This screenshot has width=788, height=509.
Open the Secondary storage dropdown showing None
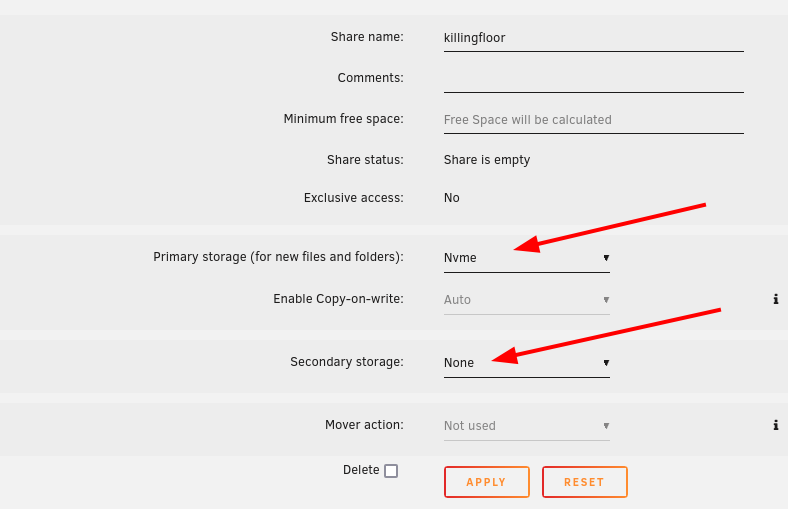click(527, 363)
